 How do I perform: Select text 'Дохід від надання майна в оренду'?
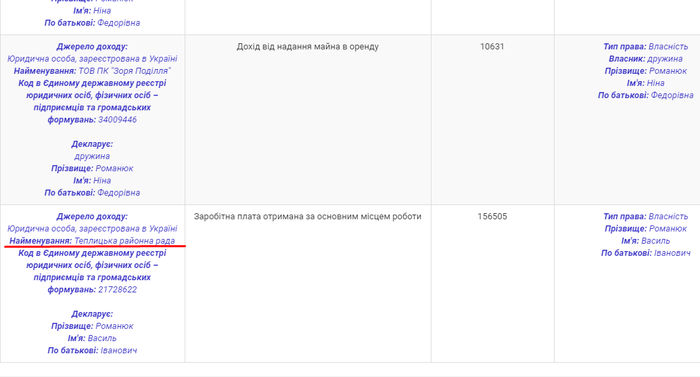click(x=308, y=46)
